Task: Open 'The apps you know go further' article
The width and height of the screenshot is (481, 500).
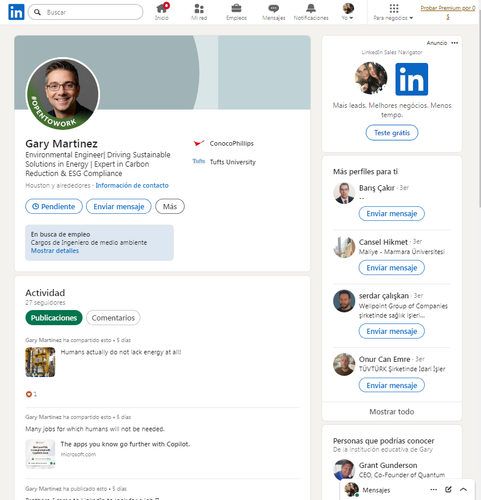Action: coord(125,444)
